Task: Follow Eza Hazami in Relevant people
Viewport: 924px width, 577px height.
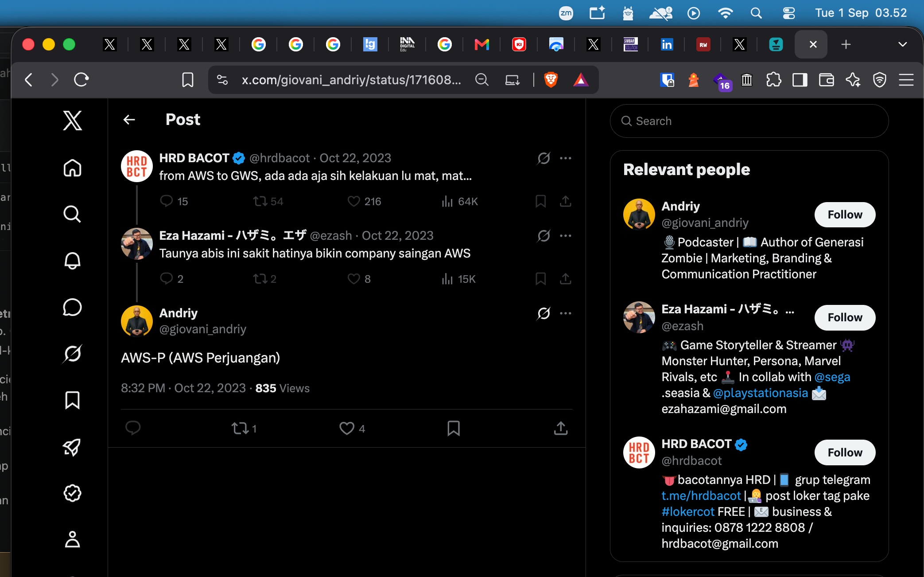Action: pyautogui.click(x=845, y=318)
